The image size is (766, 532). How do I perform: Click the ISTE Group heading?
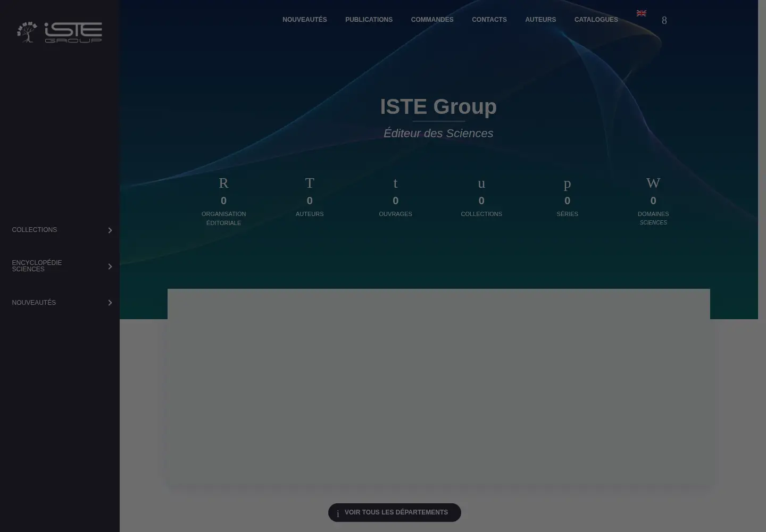[438, 106]
